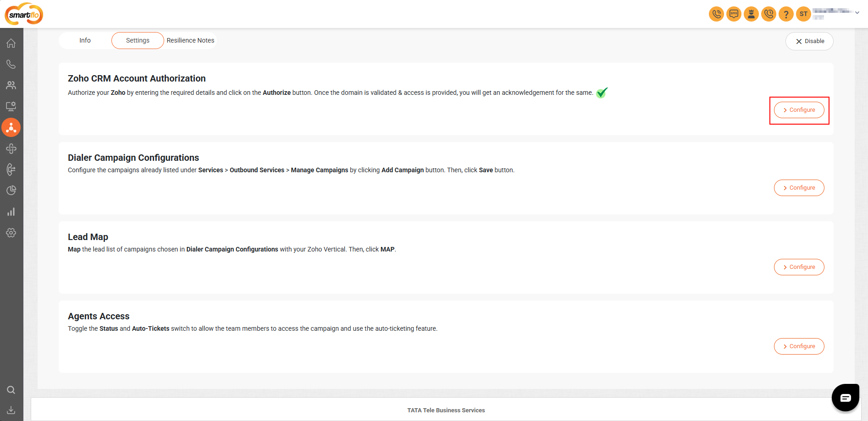The image size is (868, 421).
Task: Open the chat support widget
Action: pos(846,397)
